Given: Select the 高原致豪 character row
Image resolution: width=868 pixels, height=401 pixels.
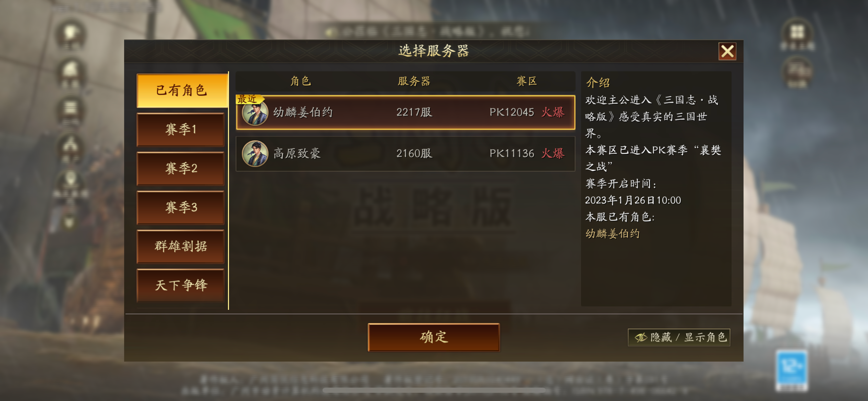Looking at the screenshot, I should (x=406, y=154).
